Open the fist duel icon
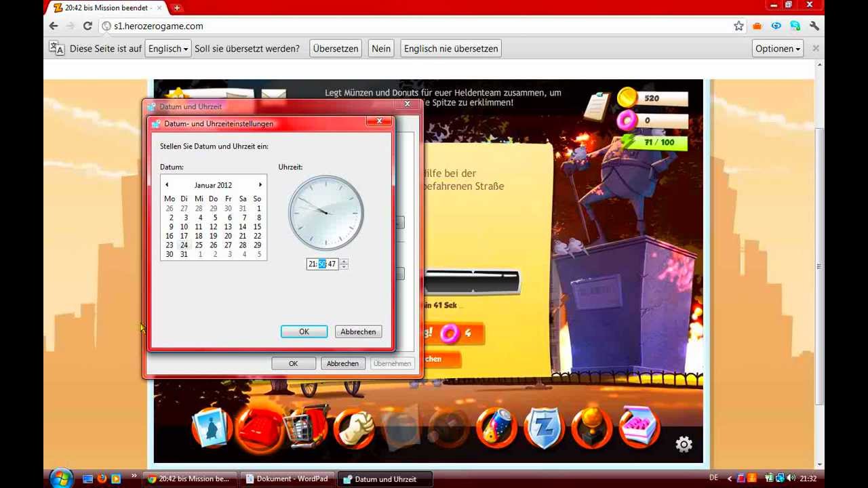 (x=354, y=428)
